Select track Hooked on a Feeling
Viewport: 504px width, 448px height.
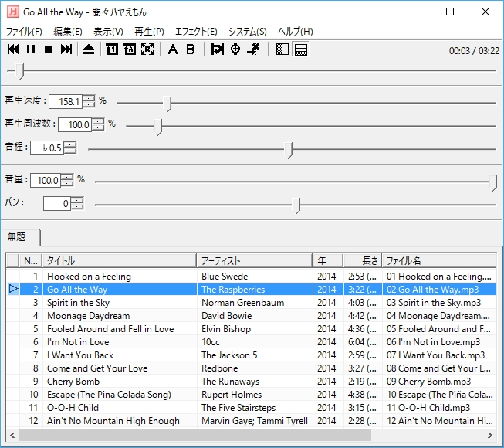pos(252,277)
